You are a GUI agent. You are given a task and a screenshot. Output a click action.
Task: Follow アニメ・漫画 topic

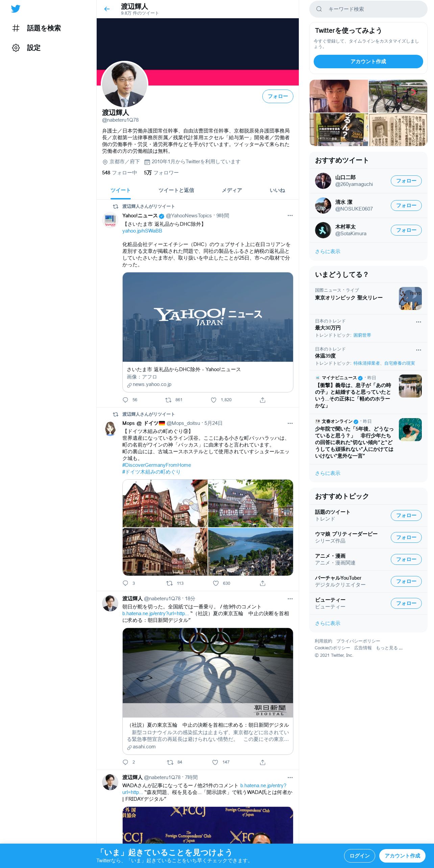(406, 559)
